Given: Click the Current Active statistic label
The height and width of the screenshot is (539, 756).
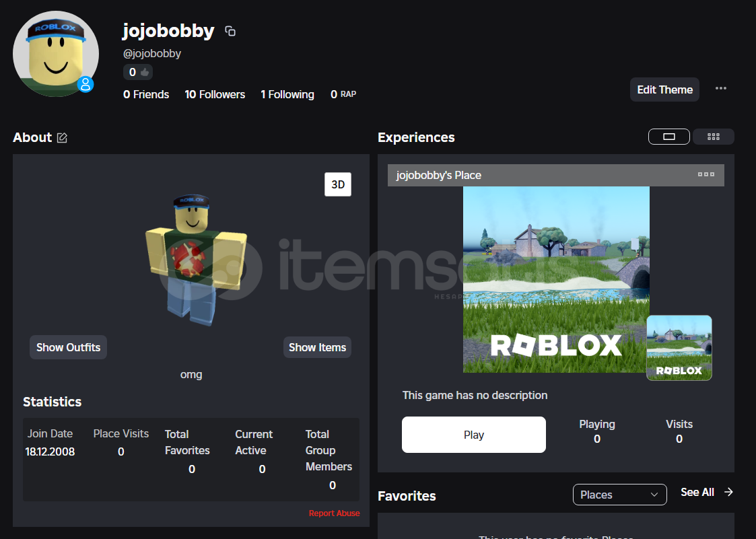Looking at the screenshot, I should (254, 442).
